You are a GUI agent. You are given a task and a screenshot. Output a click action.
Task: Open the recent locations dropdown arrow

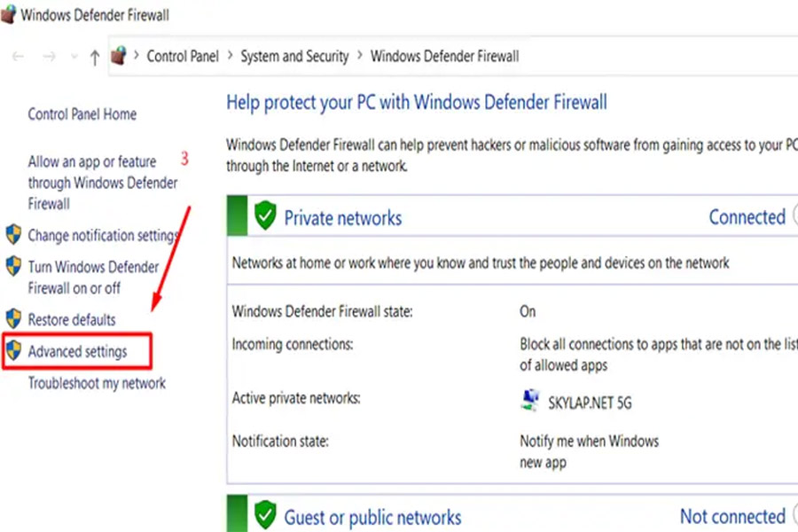(74, 57)
